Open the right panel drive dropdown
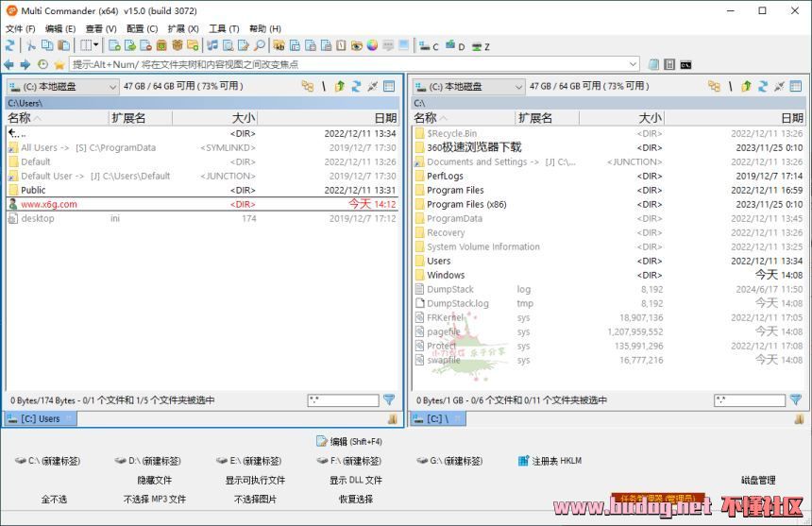Screen dimensions: 812x526 tap(518, 87)
